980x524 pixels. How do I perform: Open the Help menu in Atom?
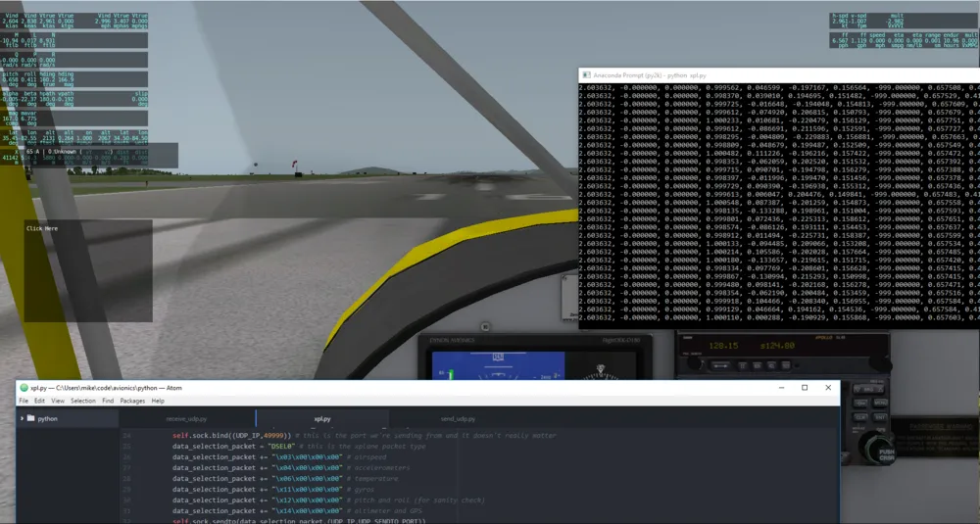click(x=158, y=401)
